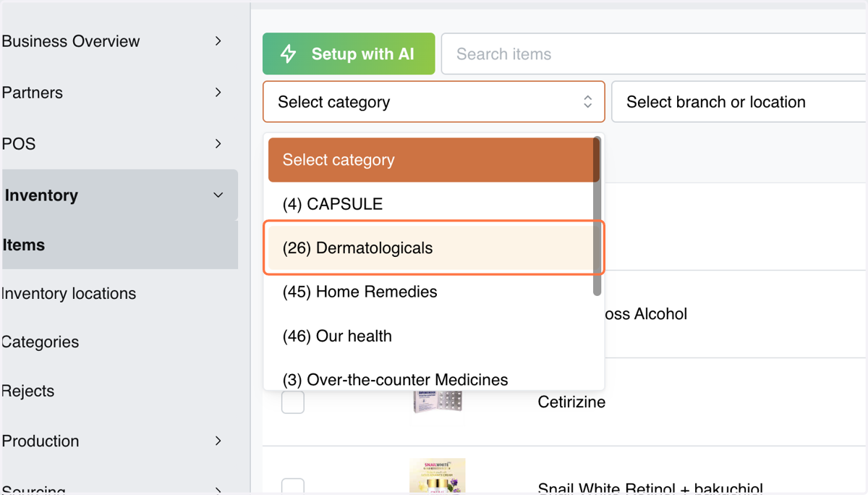
Task: Expand the POS menu chevron
Action: click(x=218, y=144)
